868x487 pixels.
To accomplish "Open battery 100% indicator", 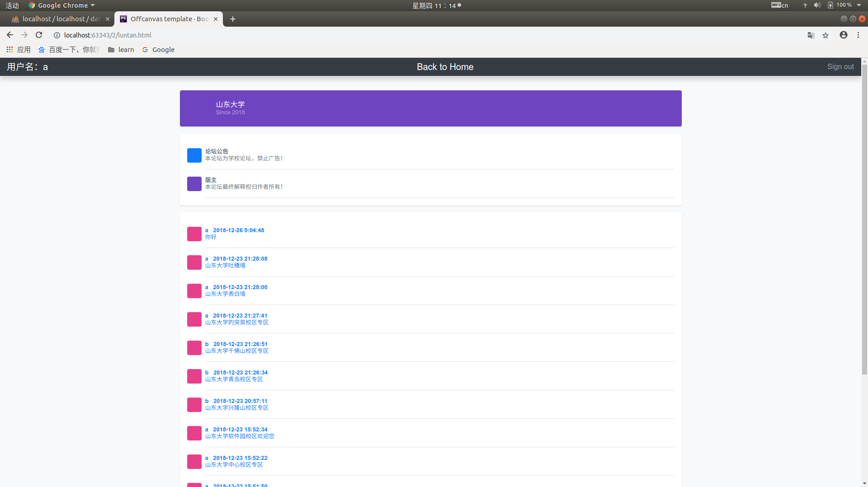I will click(x=840, y=5).
